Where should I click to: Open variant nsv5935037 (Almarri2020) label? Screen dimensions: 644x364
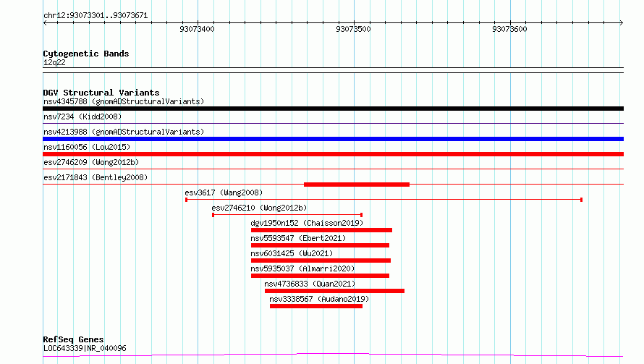click(x=302, y=268)
